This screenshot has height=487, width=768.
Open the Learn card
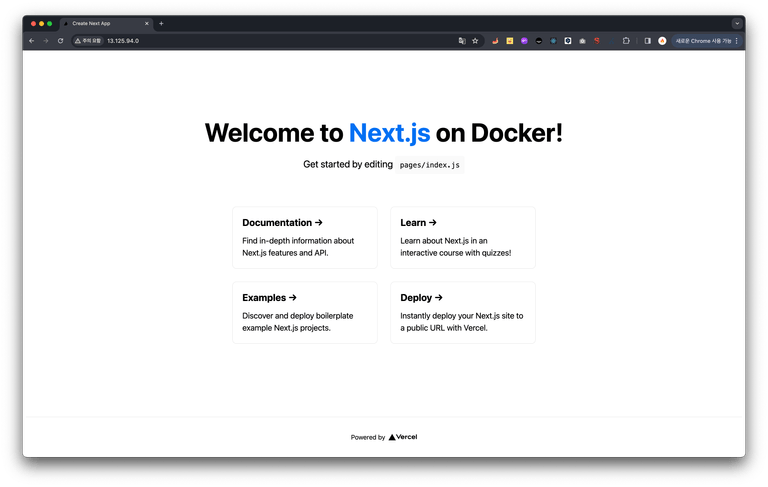tap(462, 237)
